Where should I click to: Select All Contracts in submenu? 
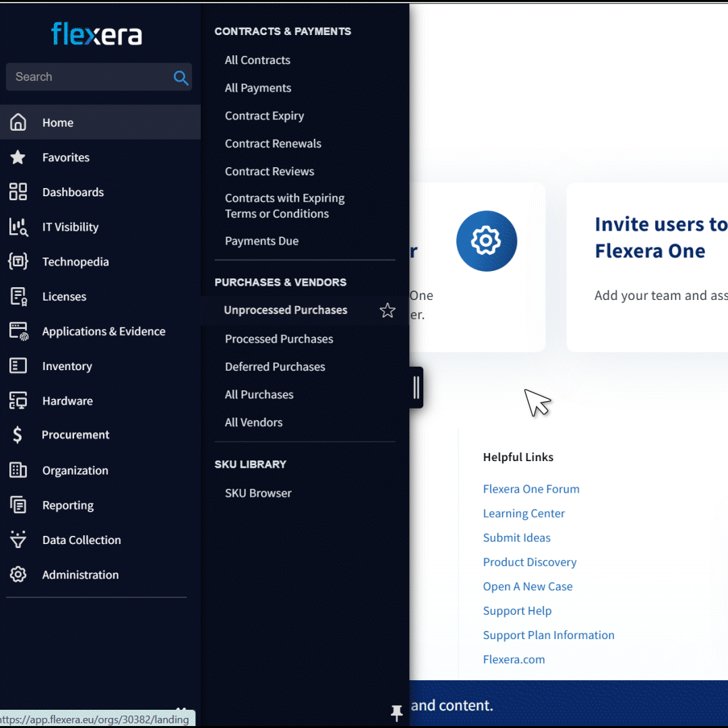tap(257, 60)
